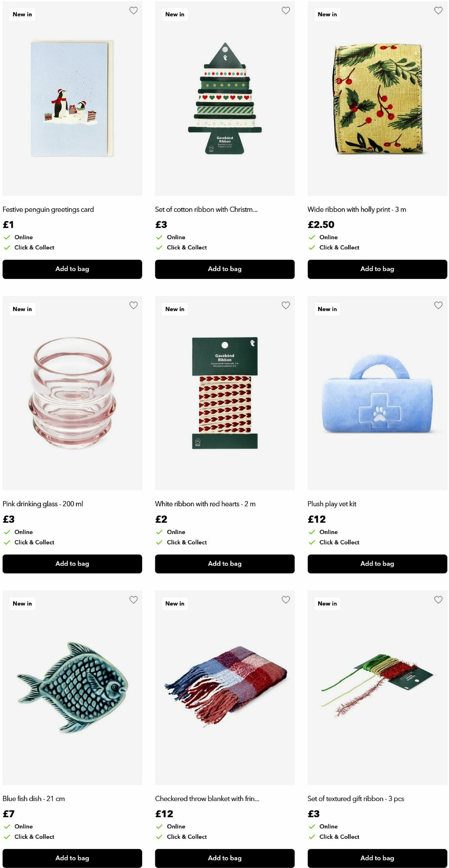Heart the textured gift ribbon set

click(x=438, y=600)
